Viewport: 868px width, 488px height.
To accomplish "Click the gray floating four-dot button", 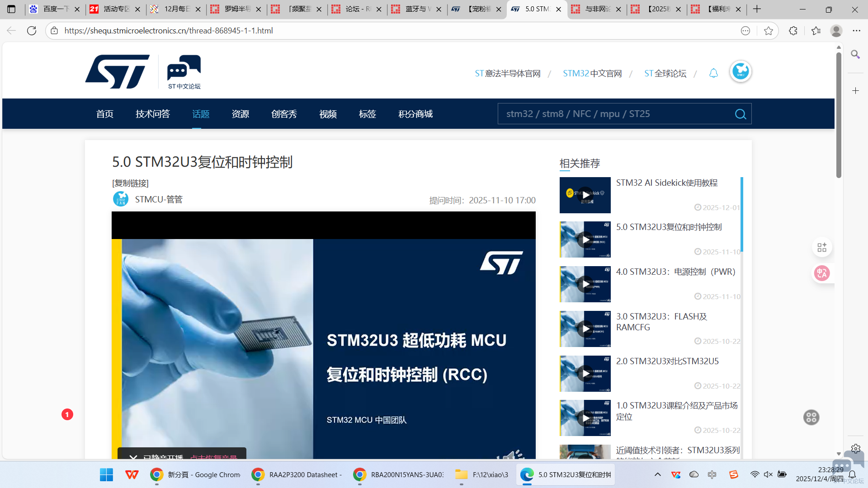I will click(811, 418).
